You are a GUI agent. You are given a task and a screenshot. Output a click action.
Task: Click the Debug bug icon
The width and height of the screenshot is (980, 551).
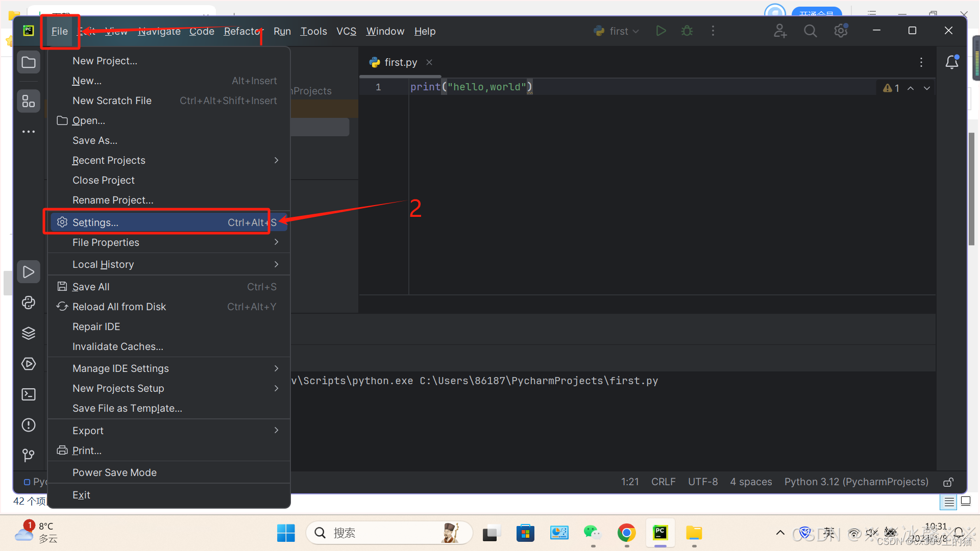tap(687, 31)
